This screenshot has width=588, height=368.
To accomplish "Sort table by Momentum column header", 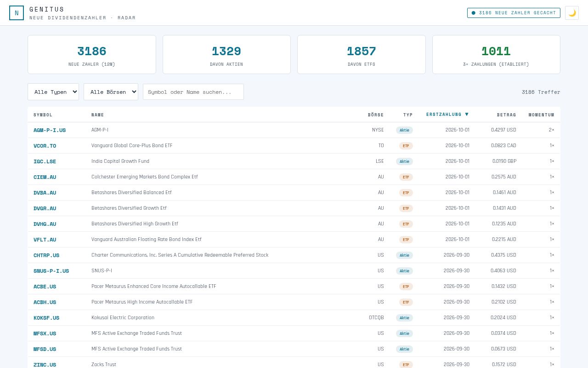I will click(x=541, y=115).
